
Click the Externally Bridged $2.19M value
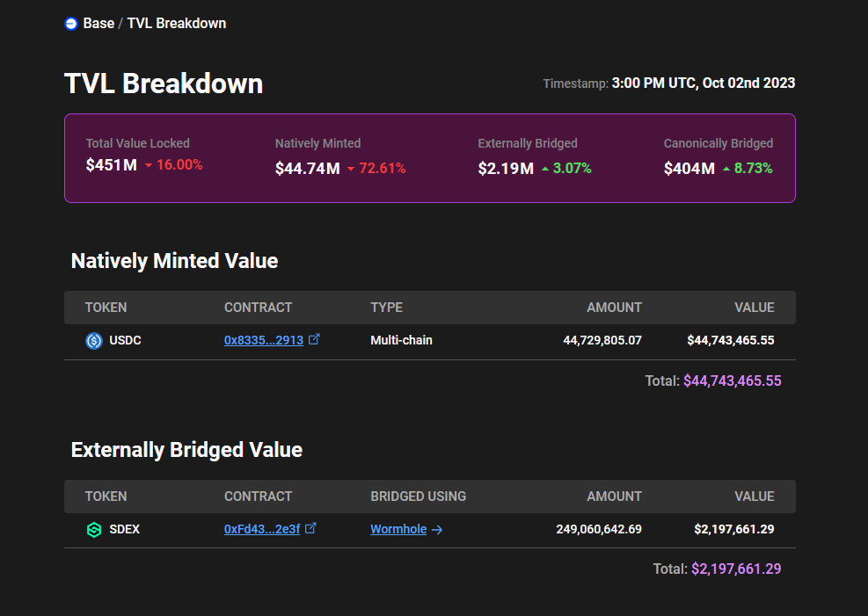tap(506, 168)
